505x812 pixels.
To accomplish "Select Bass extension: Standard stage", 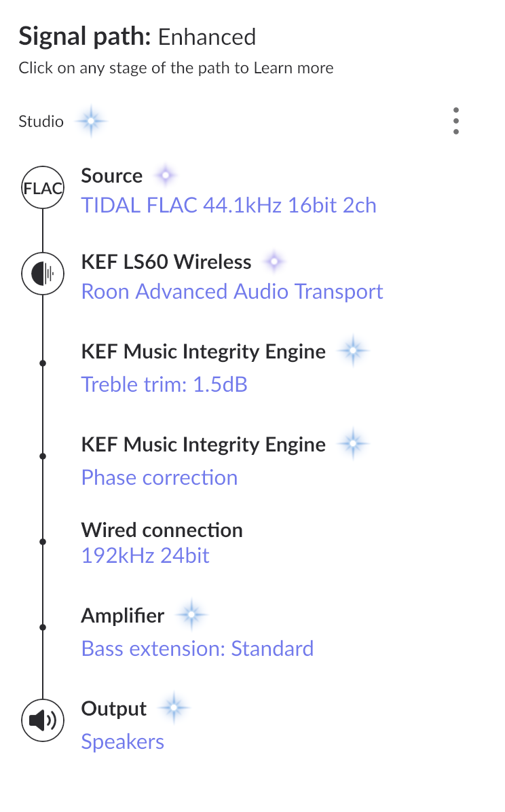I will tap(198, 648).
